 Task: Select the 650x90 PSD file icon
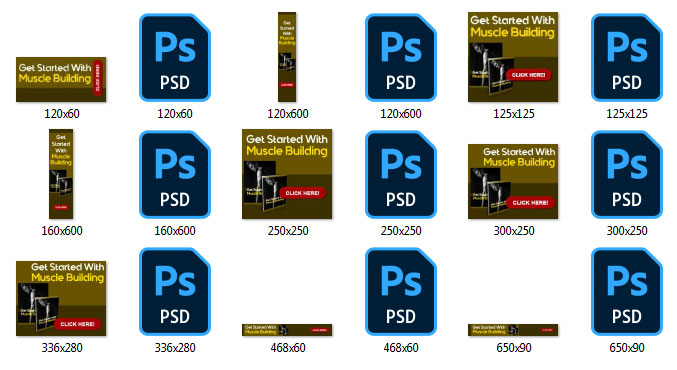[626, 291]
